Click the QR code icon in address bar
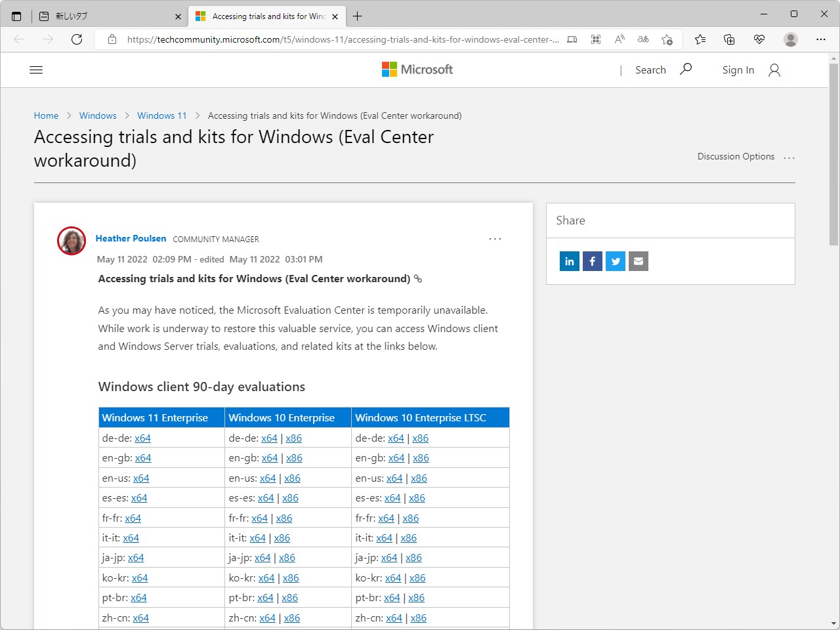 (x=596, y=39)
